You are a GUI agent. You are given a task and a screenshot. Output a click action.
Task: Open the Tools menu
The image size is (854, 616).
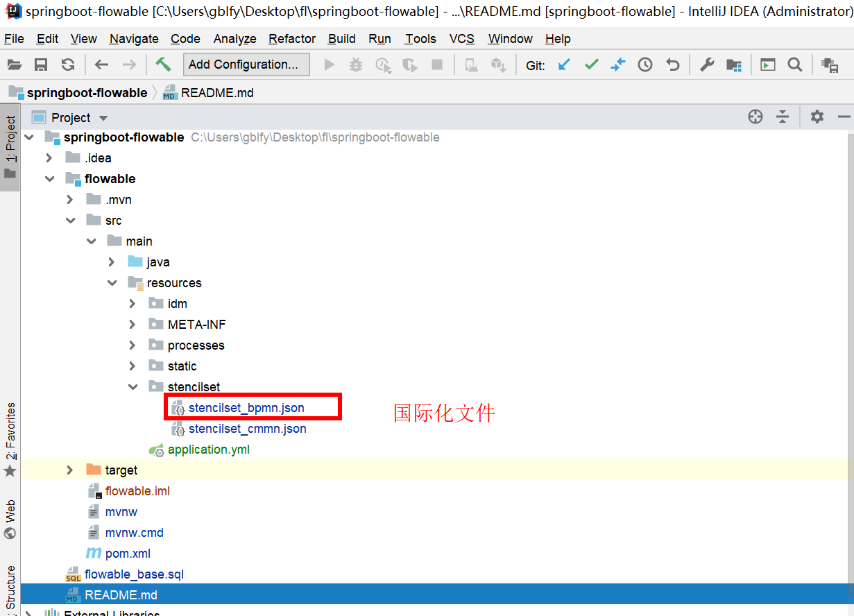click(x=420, y=39)
